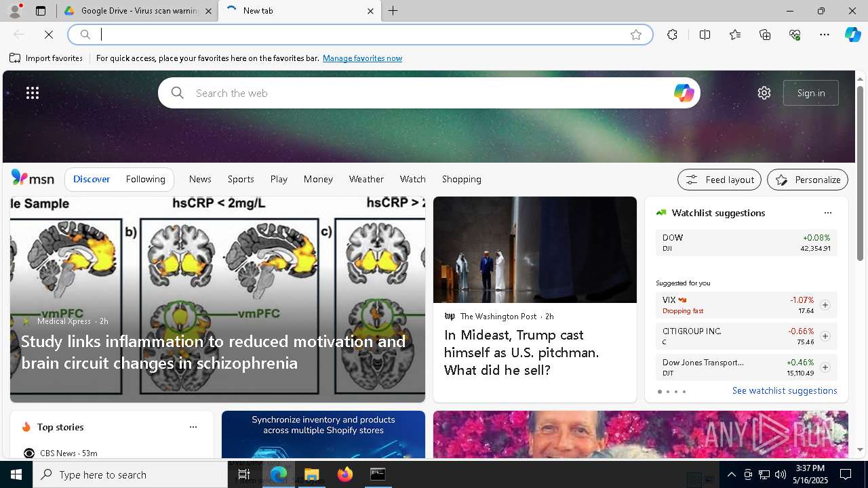Select the Discover tab

(x=92, y=179)
